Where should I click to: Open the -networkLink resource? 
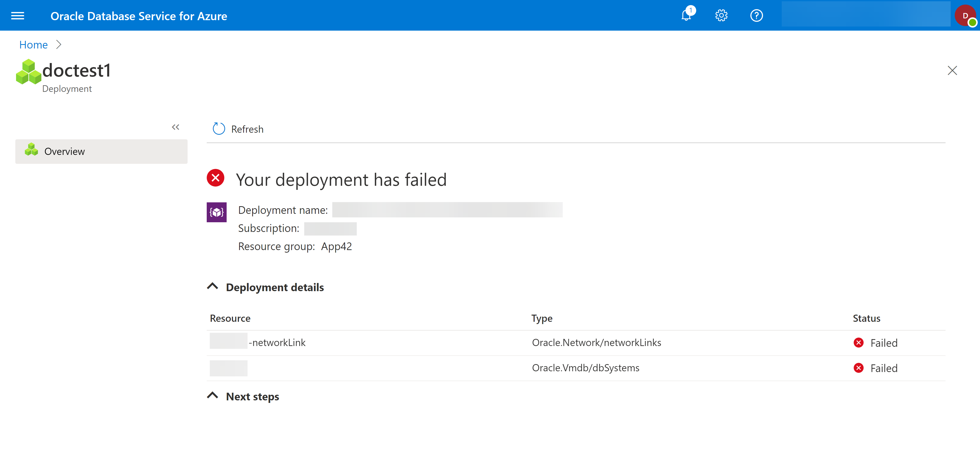[x=258, y=342]
